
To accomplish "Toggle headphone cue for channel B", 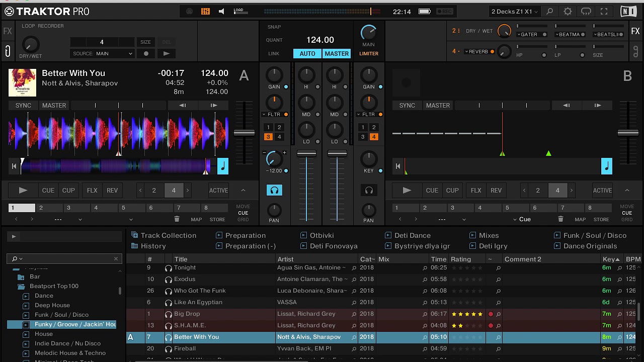I will pyautogui.click(x=369, y=191).
